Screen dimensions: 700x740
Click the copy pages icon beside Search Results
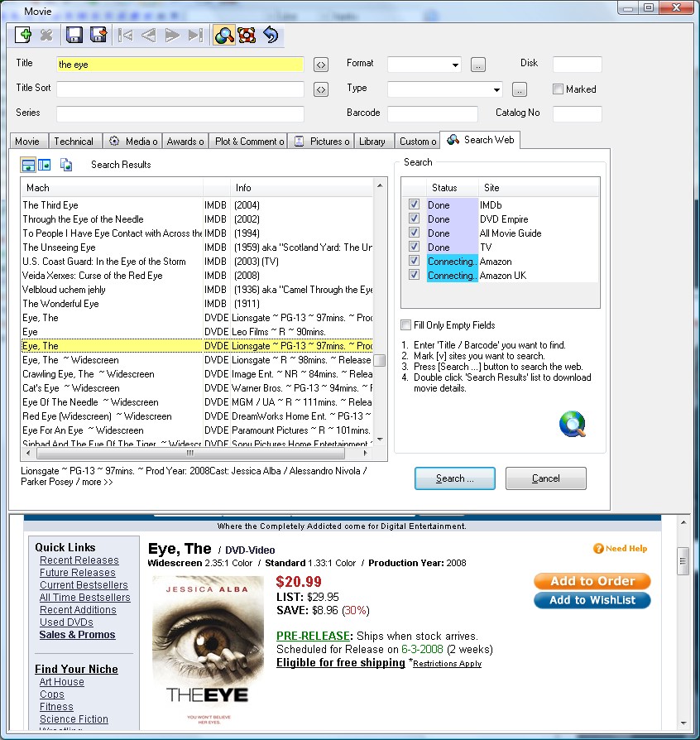[x=66, y=165]
